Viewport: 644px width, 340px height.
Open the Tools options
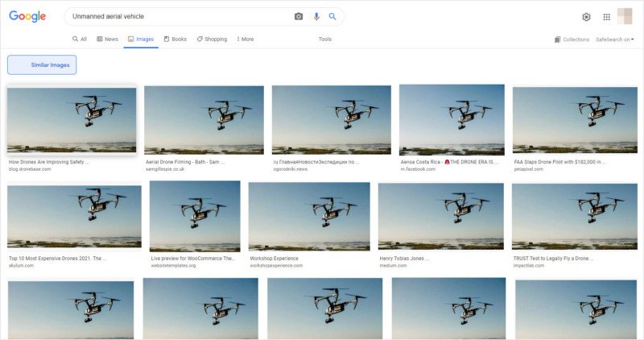[325, 39]
